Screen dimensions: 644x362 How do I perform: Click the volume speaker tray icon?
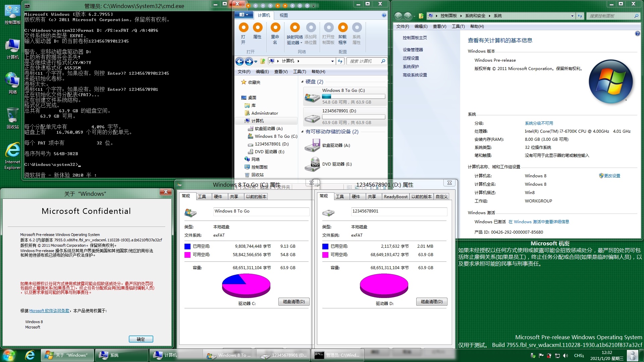[566, 356]
